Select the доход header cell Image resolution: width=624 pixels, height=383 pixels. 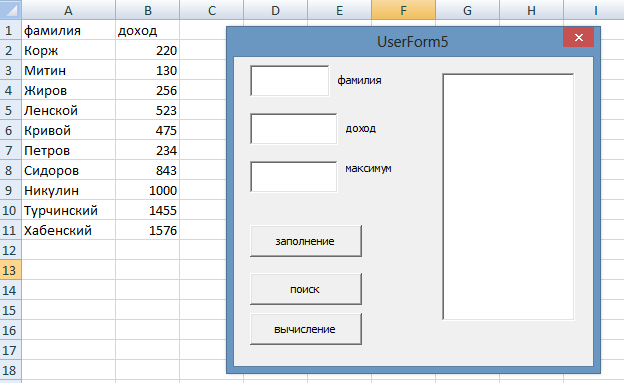pyautogui.click(x=148, y=30)
